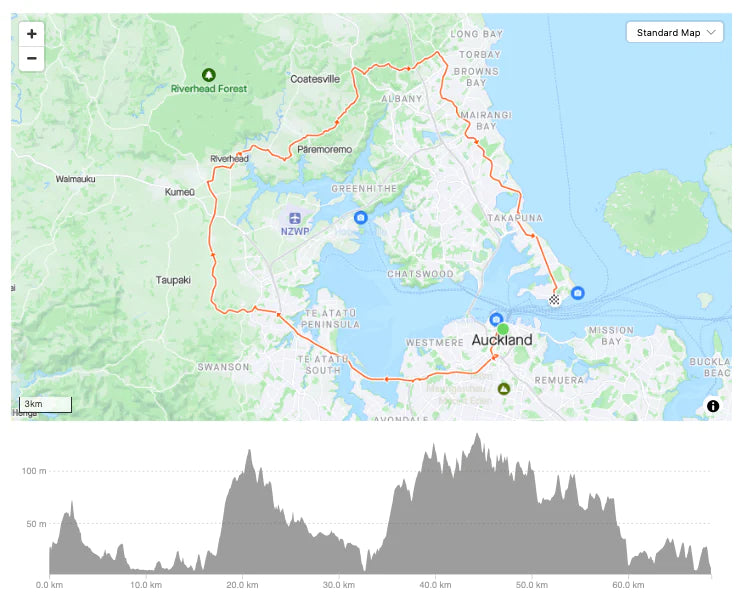Open photo marker beside the checkered finish flag
This screenshot has height=603, width=743.
[578, 293]
